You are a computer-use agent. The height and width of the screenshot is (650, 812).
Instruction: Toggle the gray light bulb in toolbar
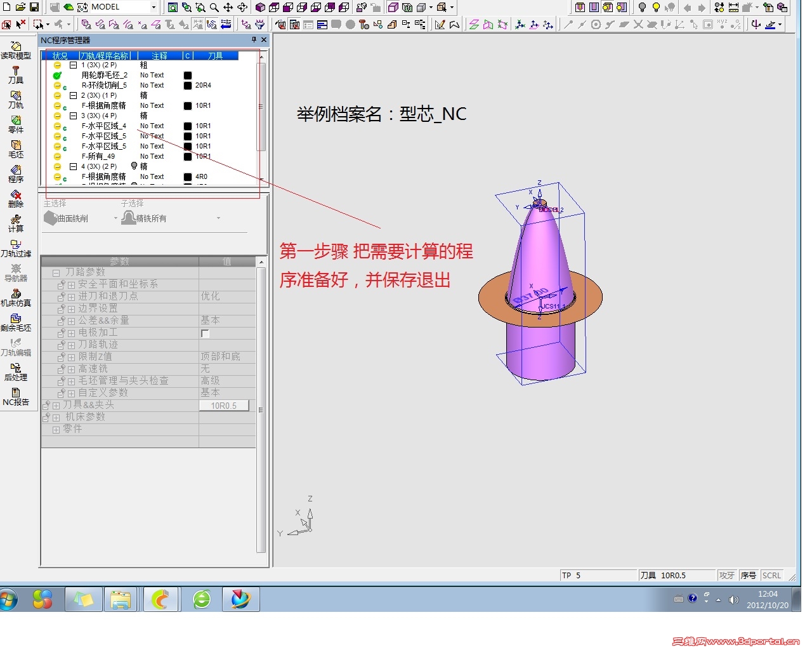click(642, 8)
